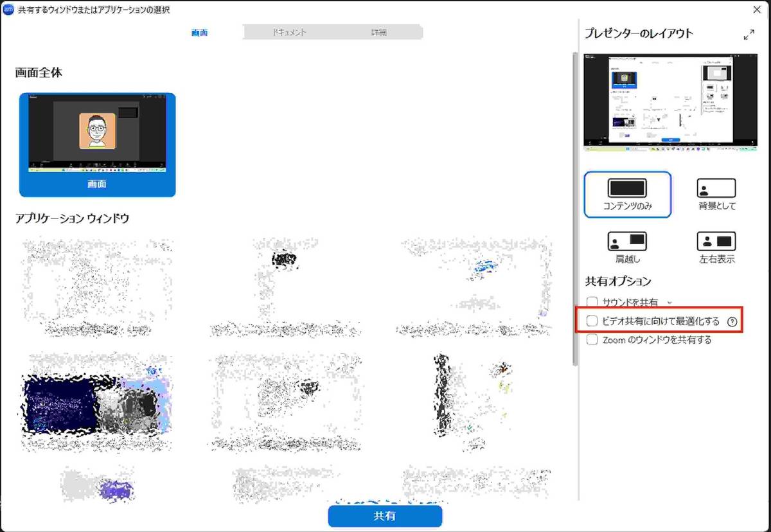Screen dimensions: 771x532
Task: Close the sharing selection dialog
Action: [x=757, y=10]
